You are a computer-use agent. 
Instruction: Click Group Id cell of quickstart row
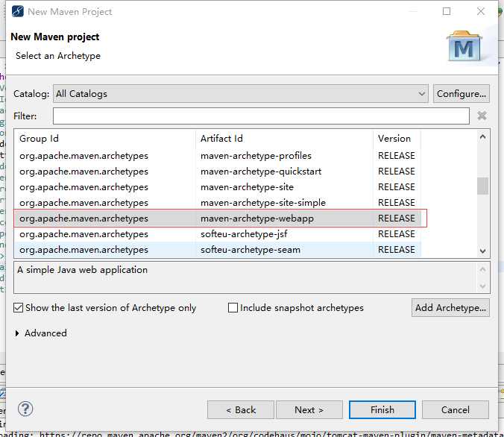tap(84, 172)
